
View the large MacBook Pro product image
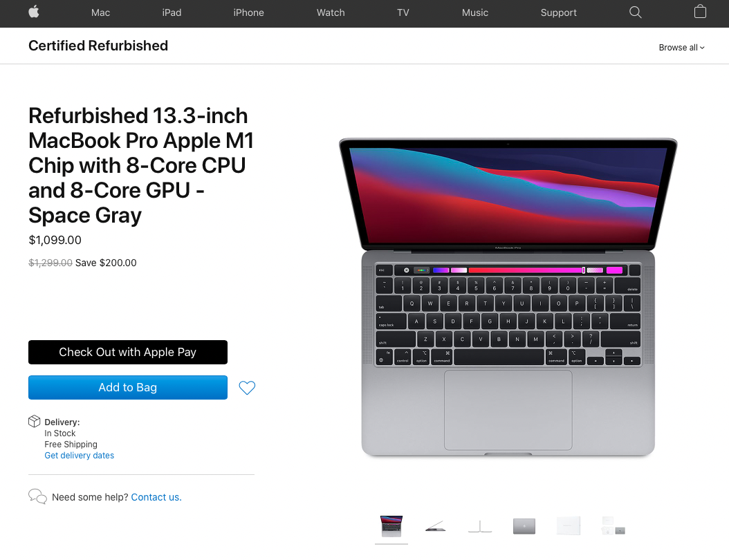point(508,297)
